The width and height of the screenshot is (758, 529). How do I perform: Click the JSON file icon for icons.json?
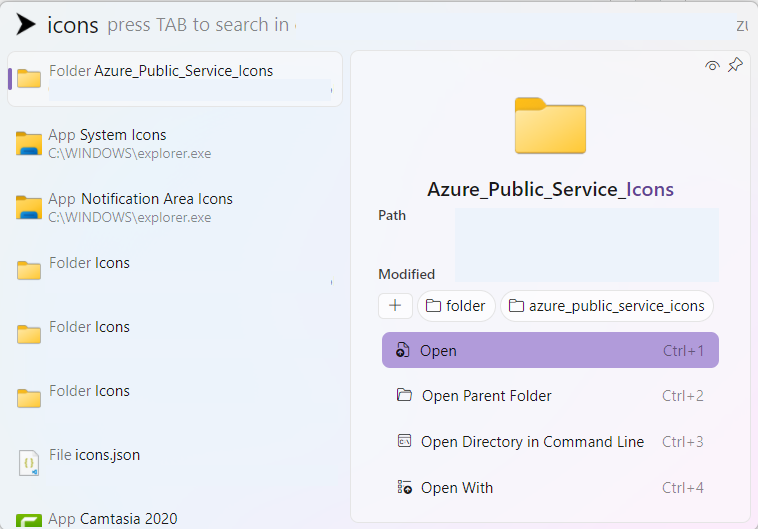coord(29,463)
